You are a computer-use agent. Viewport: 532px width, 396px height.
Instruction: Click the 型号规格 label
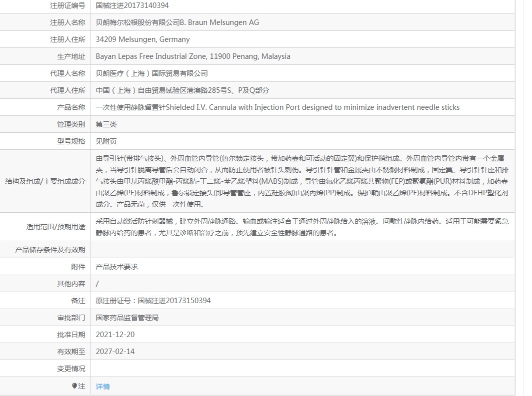point(71,141)
